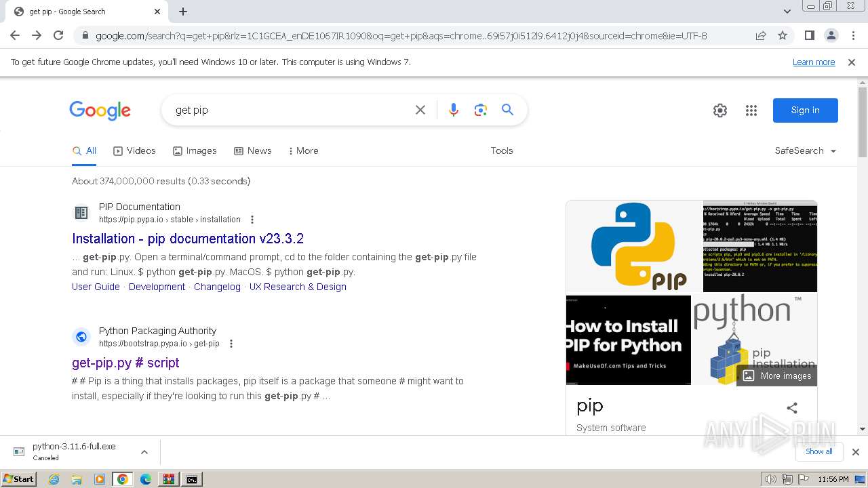
Task: Click the Python PIP logo thumbnail
Action: 634,246
